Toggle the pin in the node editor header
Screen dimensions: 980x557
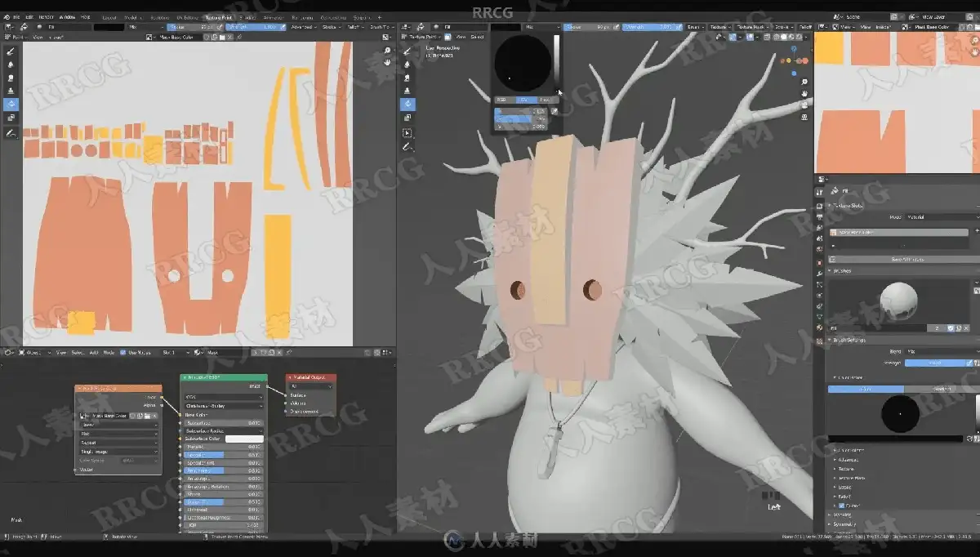(x=289, y=352)
